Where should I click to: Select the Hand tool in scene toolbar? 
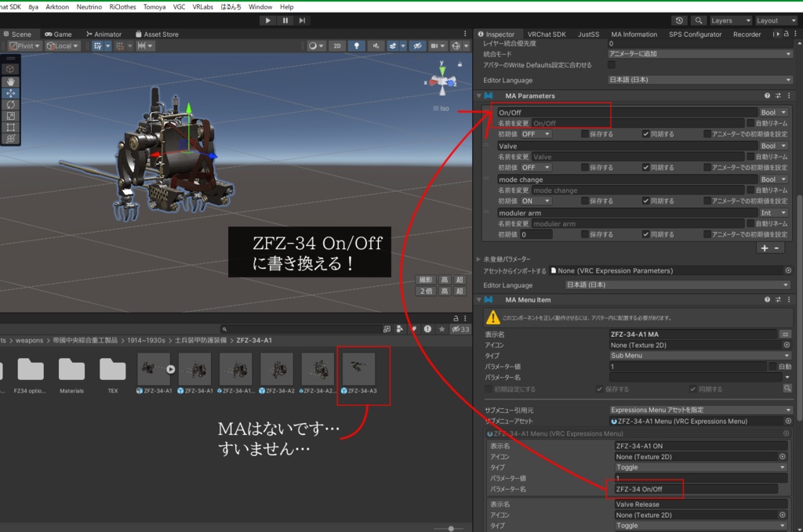click(10, 81)
